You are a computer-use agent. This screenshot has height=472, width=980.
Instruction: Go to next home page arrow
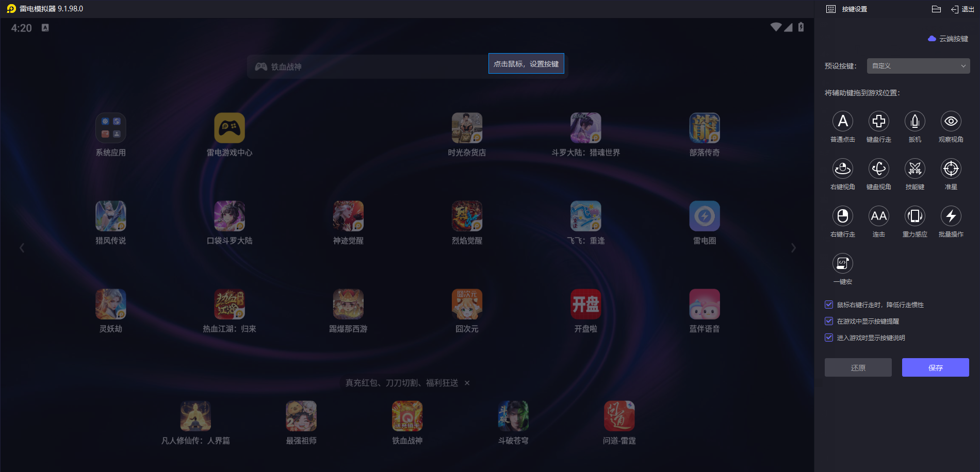point(793,248)
